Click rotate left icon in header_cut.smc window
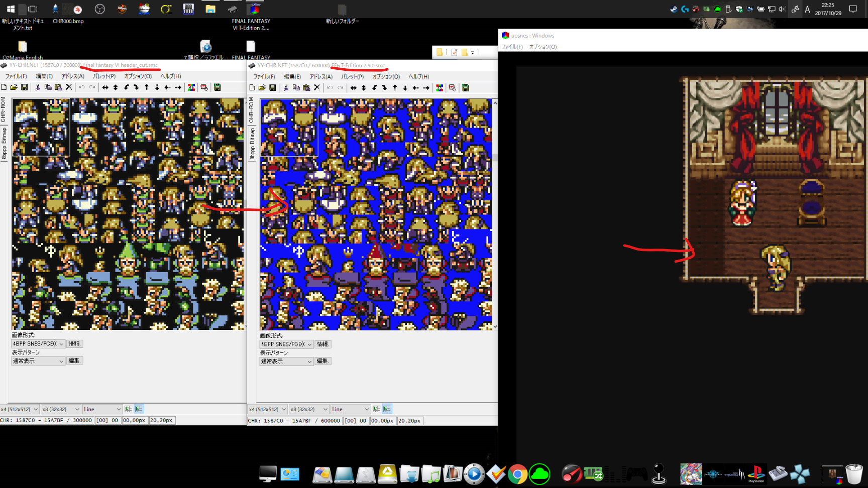The image size is (868, 488). click(126, 87)
